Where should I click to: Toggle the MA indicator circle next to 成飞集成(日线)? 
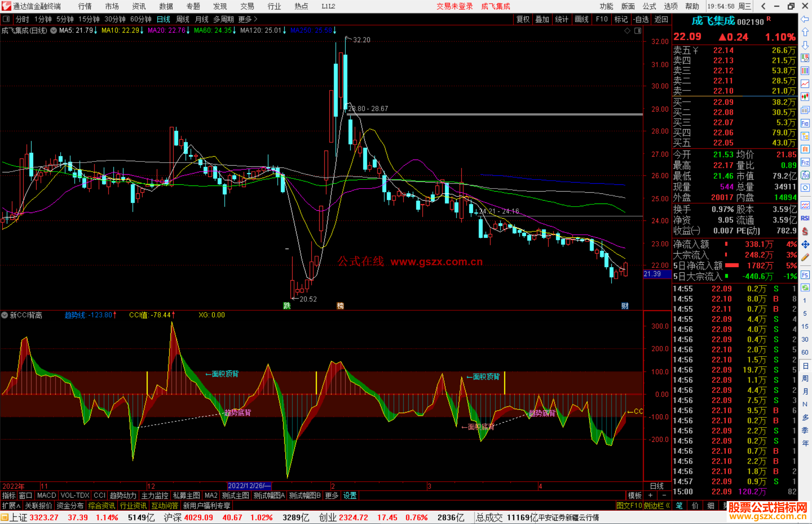click(x=54, y=30)
